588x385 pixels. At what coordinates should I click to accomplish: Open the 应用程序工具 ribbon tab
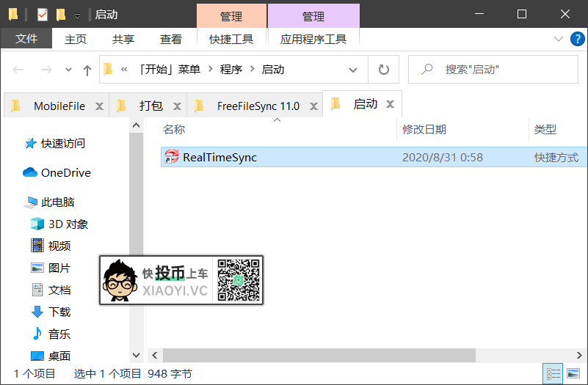pos(313,39)
